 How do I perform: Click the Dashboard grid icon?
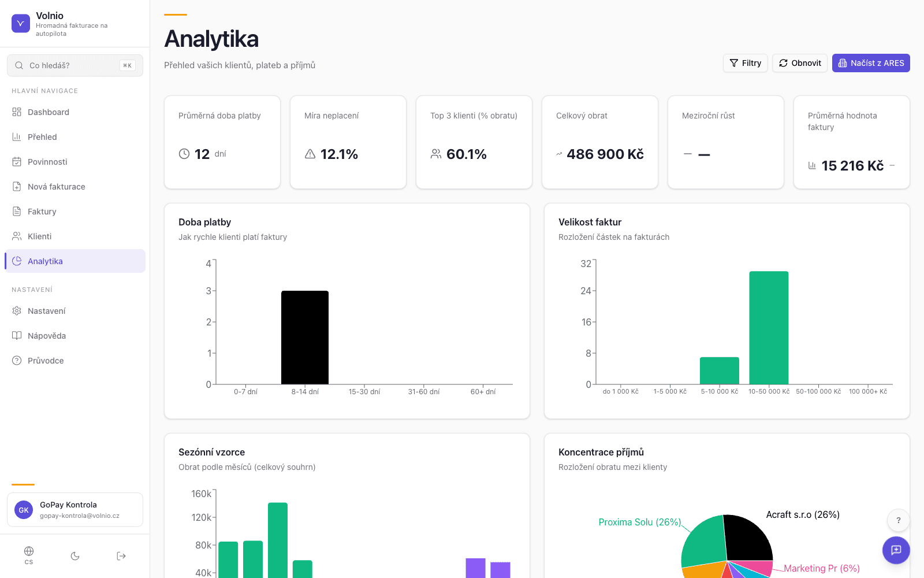17,112
